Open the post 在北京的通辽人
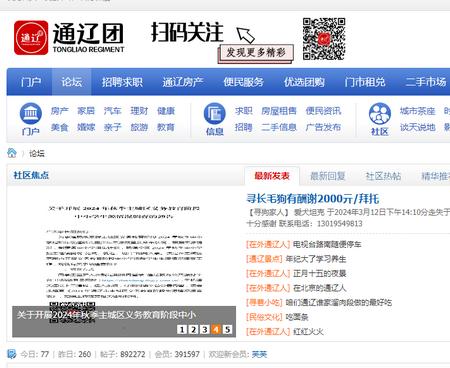 pos(320,288)
